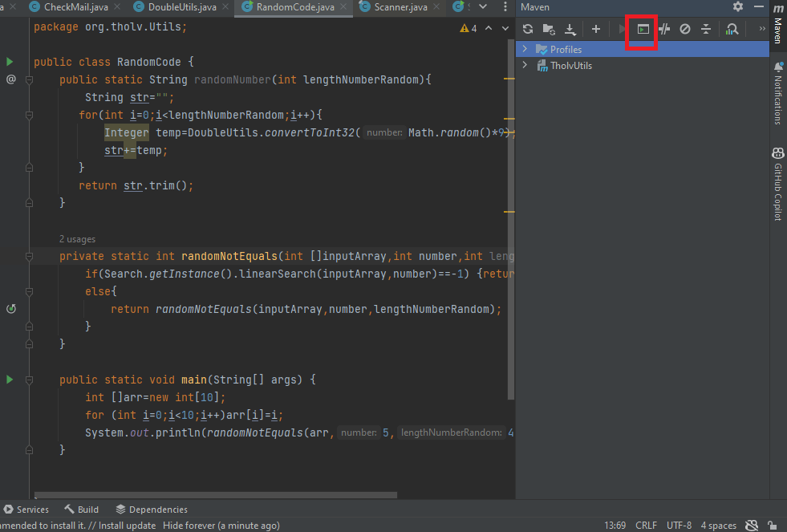Expand the Profiles node

point(523,49)
